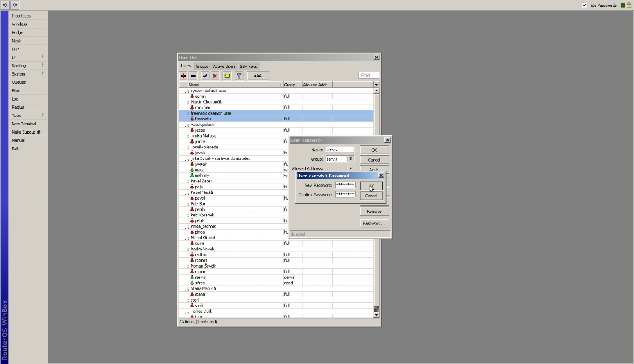Add a user with the red plus icon
The image size is (634, 364).
click(183, 76)
